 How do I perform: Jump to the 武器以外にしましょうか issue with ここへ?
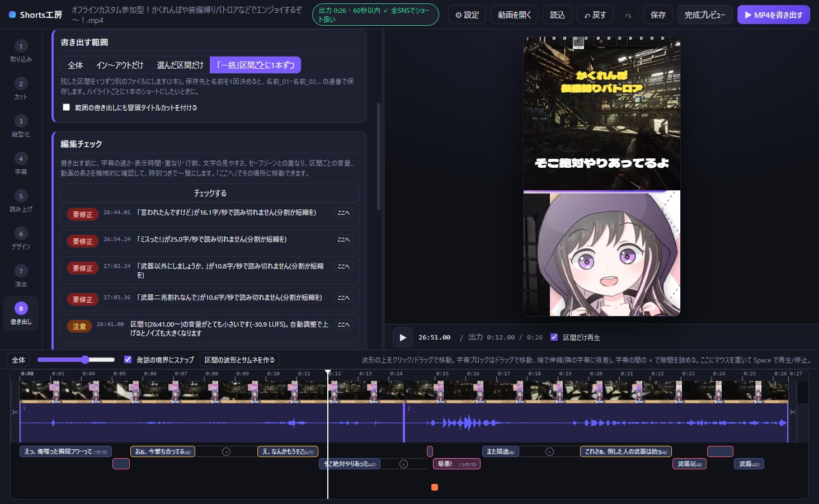coord(343,266)
